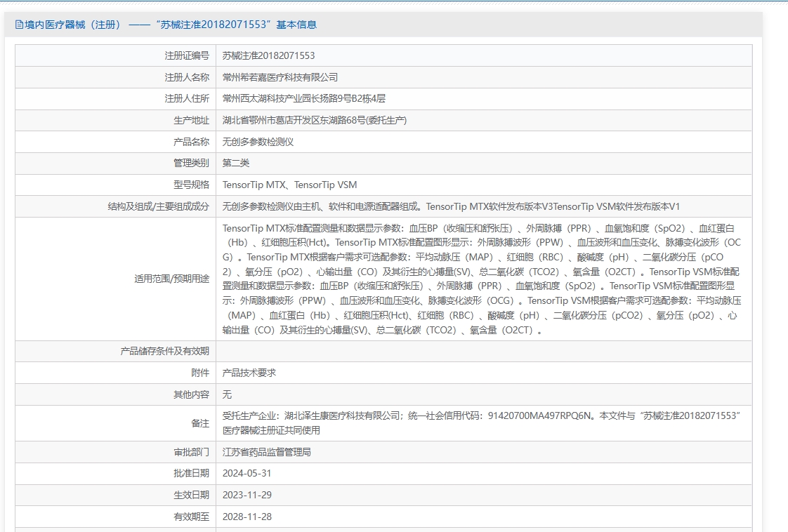The height and width of the screenshot is (532, 788).
Task: Click the label 生产地址
Action: (x=192, y=120)
